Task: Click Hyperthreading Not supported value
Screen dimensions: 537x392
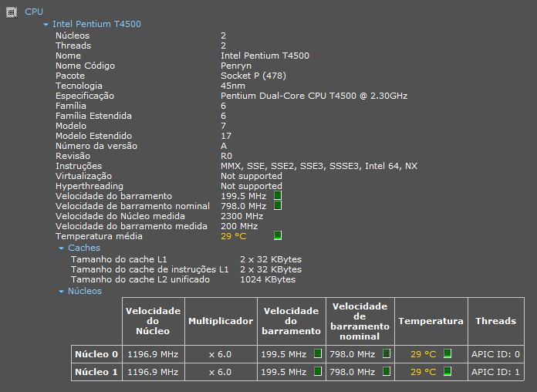Action: pyautogui.click(x=252, y=186)
